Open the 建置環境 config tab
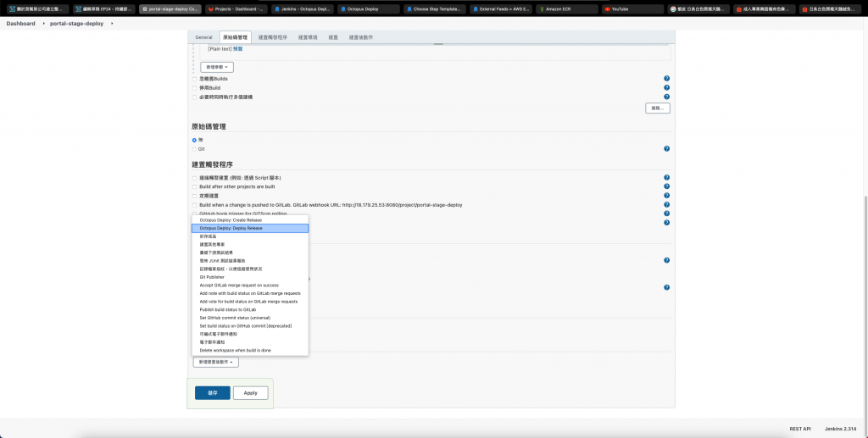 click(308, 37)
